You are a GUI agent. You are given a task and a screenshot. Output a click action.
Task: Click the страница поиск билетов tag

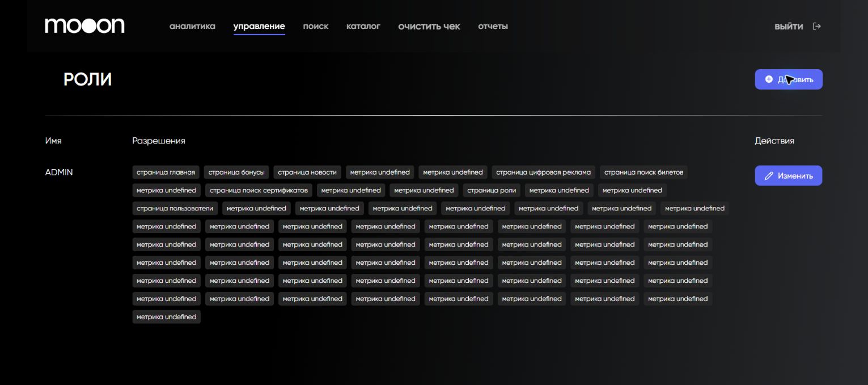pyautogui.click(x=644, y=172)
